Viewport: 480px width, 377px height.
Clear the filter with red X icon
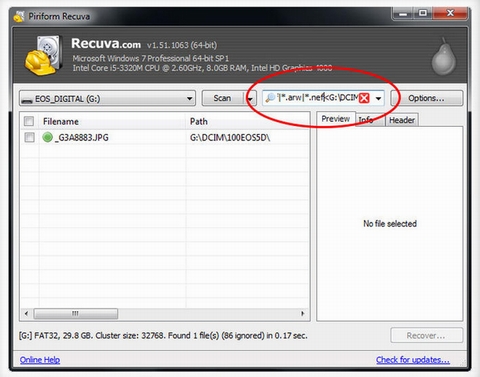click(x=364, y=98)
